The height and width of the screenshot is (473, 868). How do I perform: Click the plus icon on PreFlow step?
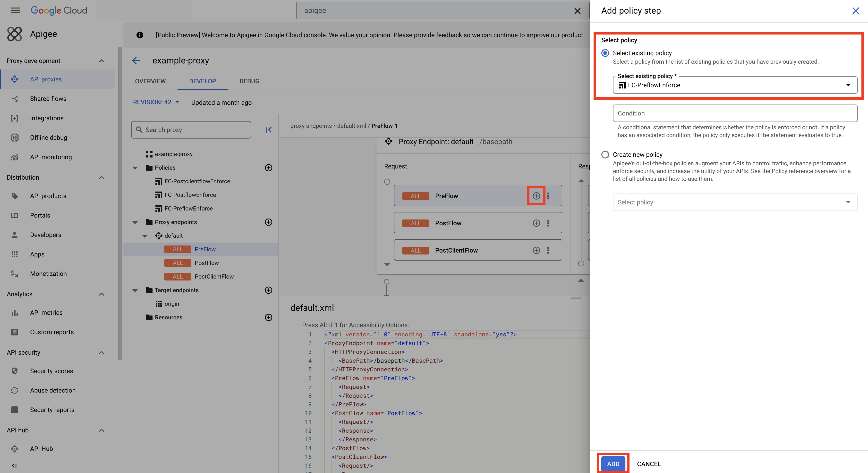click(536, 196)
